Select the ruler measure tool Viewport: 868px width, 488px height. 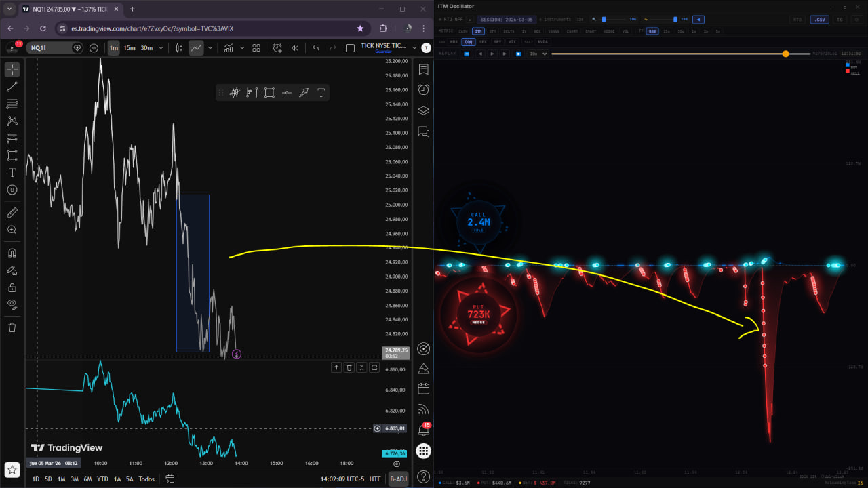[12, 213]
